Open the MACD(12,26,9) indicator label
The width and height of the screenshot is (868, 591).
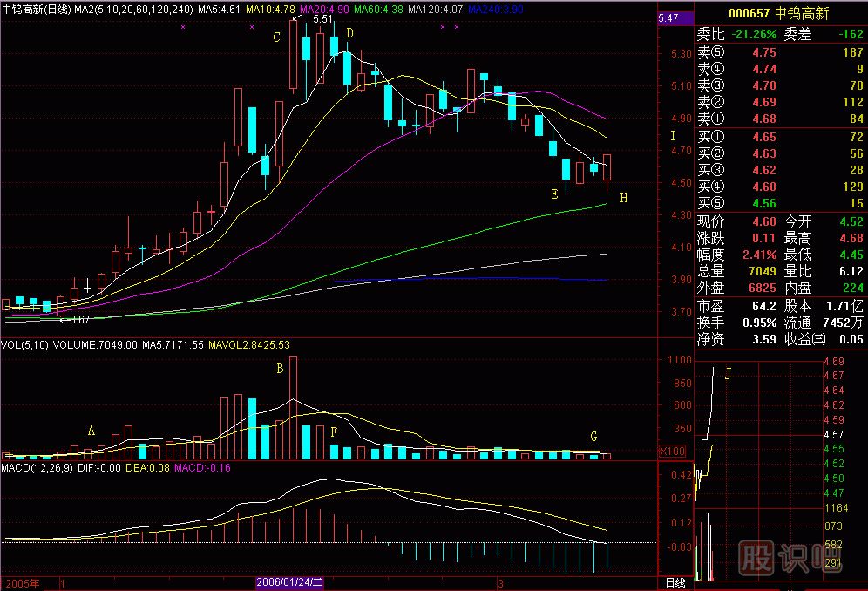pyautogui.click(x=38, y=468)
